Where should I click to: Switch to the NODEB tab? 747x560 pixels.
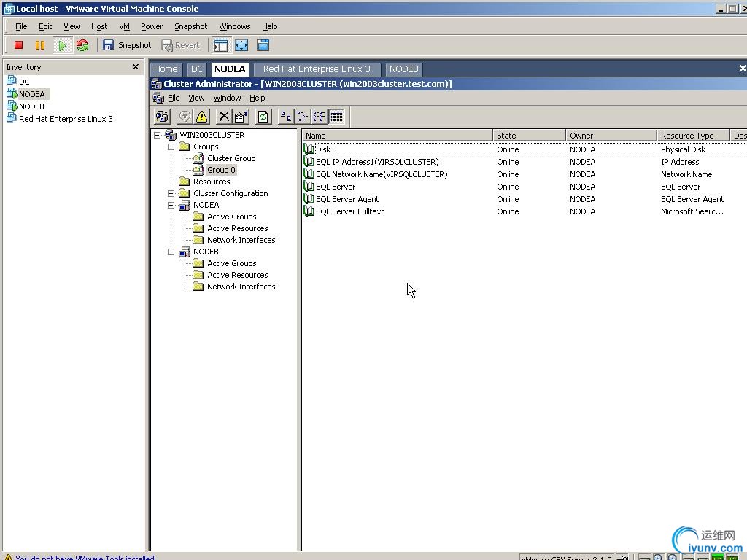click(x=403, y=69)
